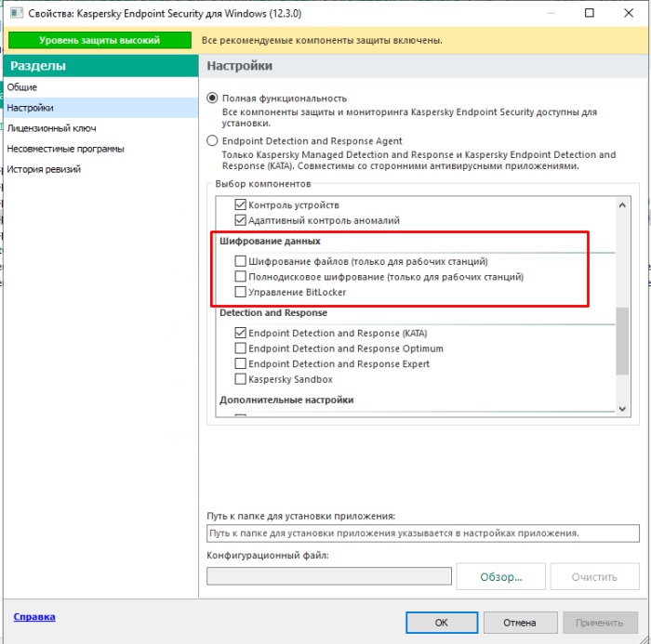Enable Шифрование файлов checkbox

[240, 261]
